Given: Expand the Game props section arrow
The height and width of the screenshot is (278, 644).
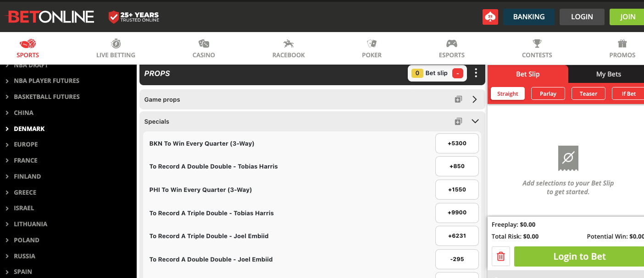Looking at the screenshot, I should click(x=475, y=99).
